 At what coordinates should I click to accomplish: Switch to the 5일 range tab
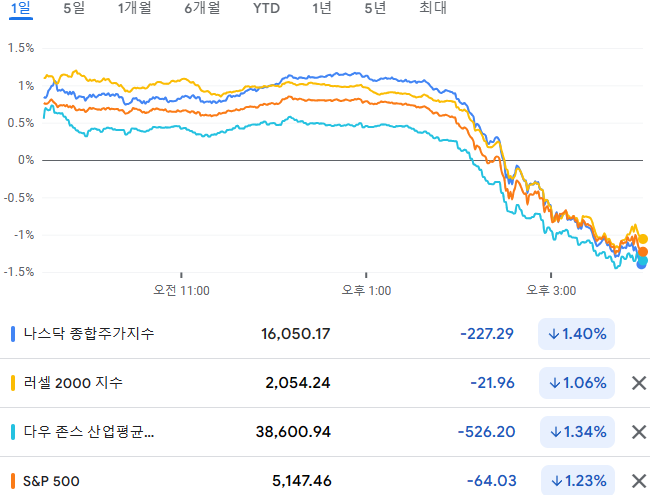[x=74, y=8]
